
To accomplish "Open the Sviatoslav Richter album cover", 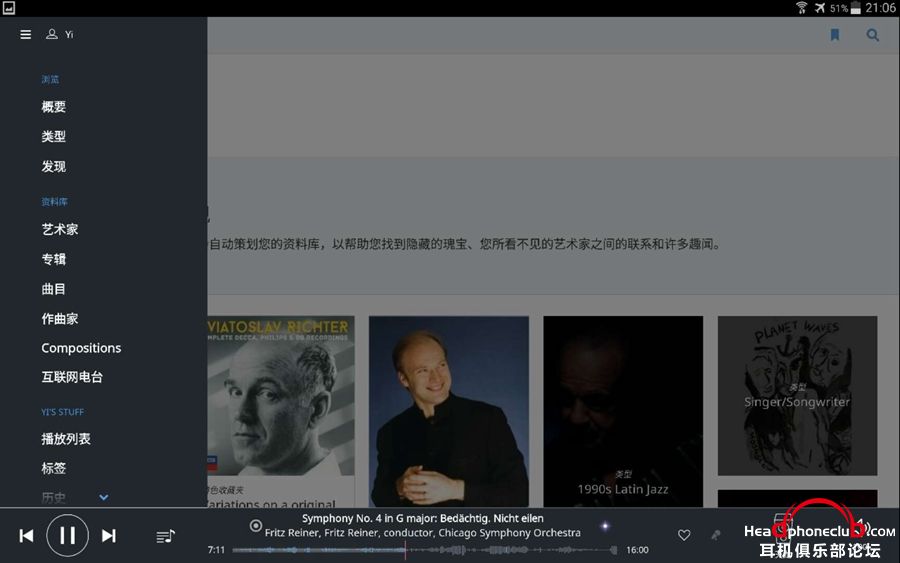I will click(x=281, y=395).
